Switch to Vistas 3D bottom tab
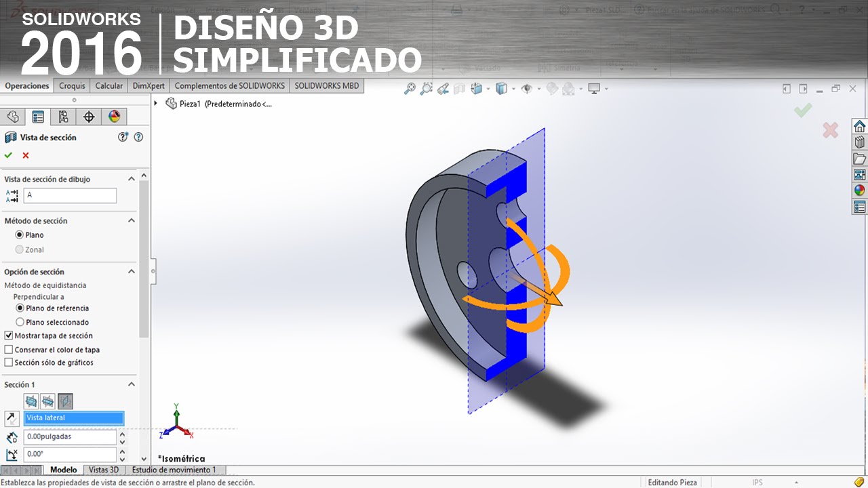 pyautogui.click(x=104, y=470)
